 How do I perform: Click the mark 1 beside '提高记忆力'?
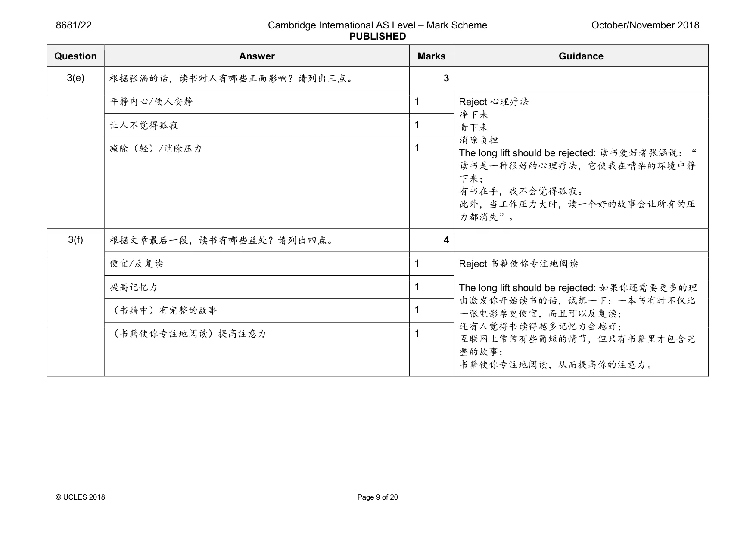[417, 286]
